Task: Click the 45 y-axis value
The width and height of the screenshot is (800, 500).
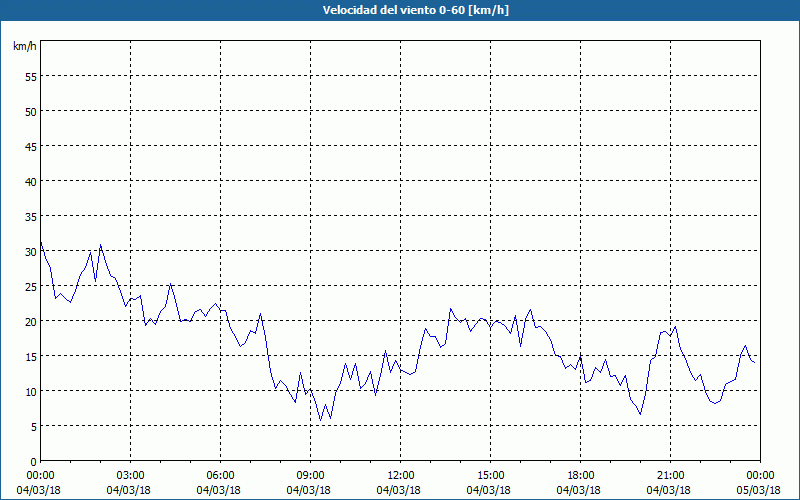Action: pyautogui.click(x=31, y=146)
